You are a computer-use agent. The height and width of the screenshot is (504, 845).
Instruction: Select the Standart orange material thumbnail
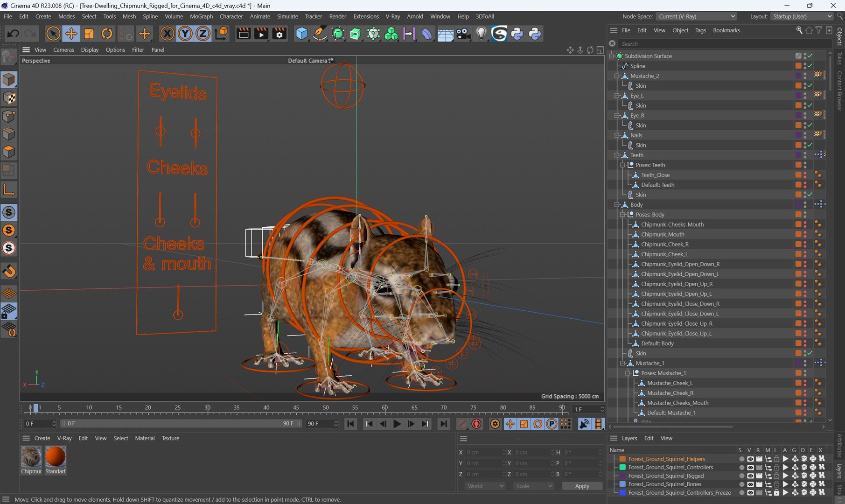pyautogui.click(x=56, y=456)
